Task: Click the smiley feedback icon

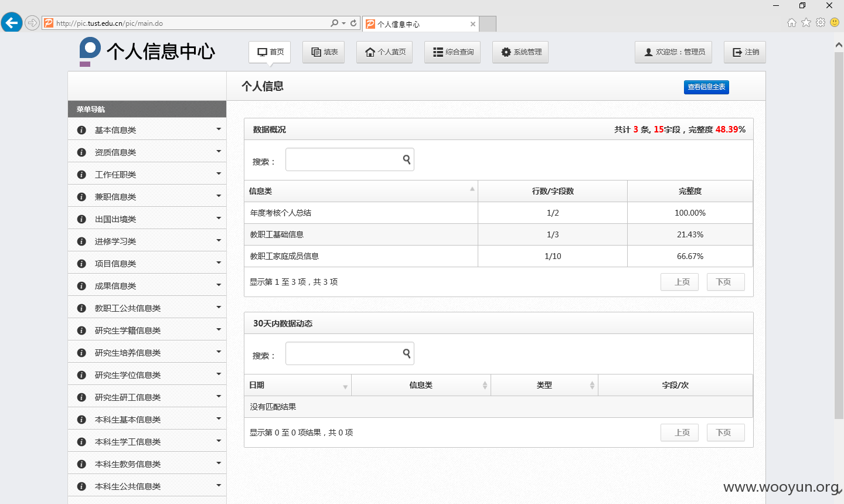Action: point(835,22)
